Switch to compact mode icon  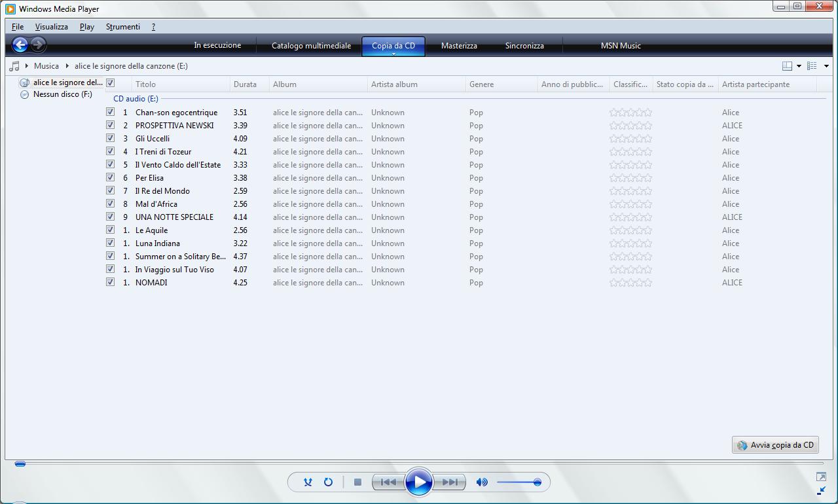821,490
